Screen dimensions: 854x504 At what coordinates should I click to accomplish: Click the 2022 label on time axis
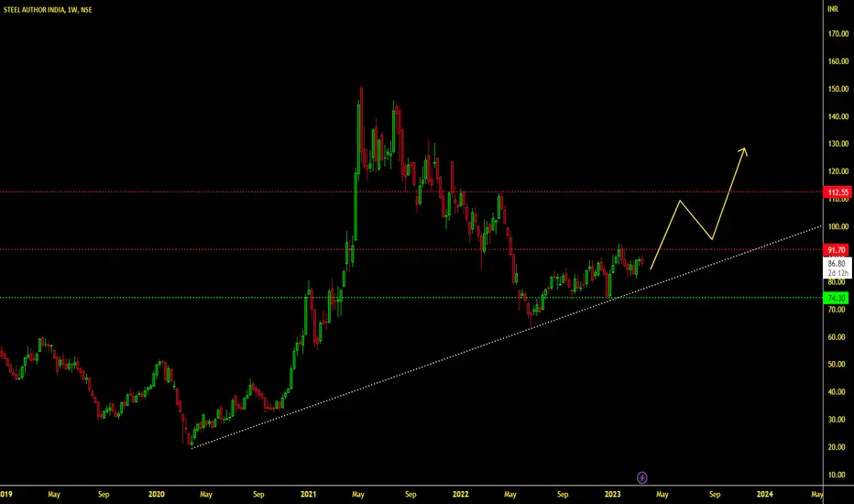click(x=460, y=494)
